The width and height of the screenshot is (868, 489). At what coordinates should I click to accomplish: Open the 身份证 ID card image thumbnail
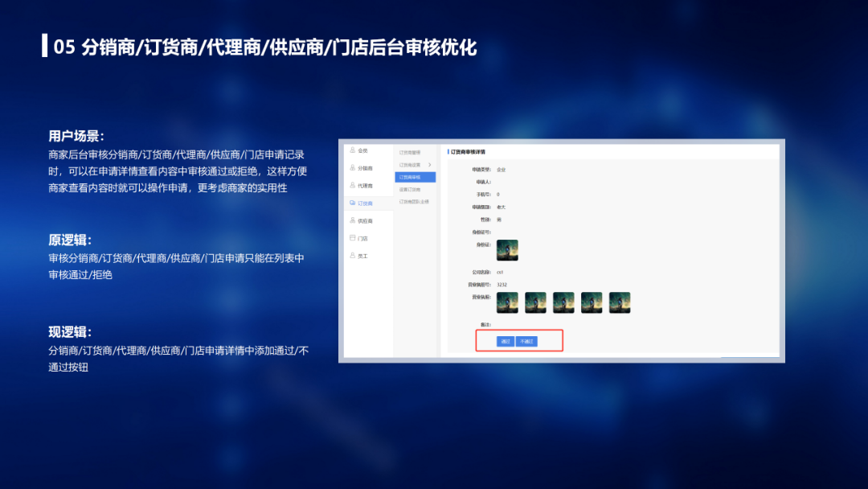tap(507, 250)
